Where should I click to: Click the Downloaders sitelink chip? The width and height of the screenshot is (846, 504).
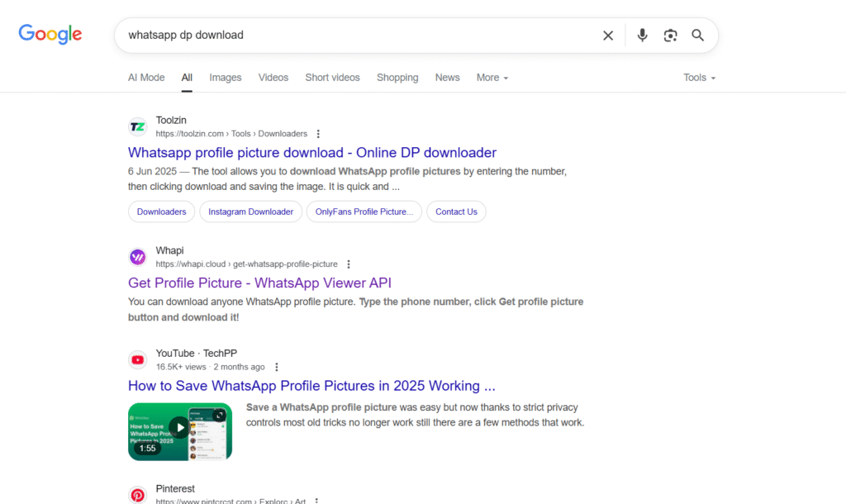click(161, 212)
